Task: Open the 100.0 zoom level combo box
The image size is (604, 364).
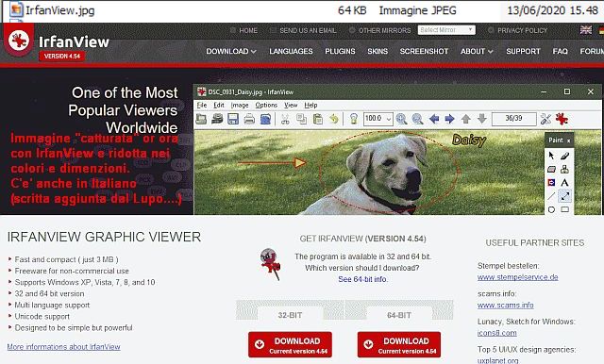Action: click(377, 119)
